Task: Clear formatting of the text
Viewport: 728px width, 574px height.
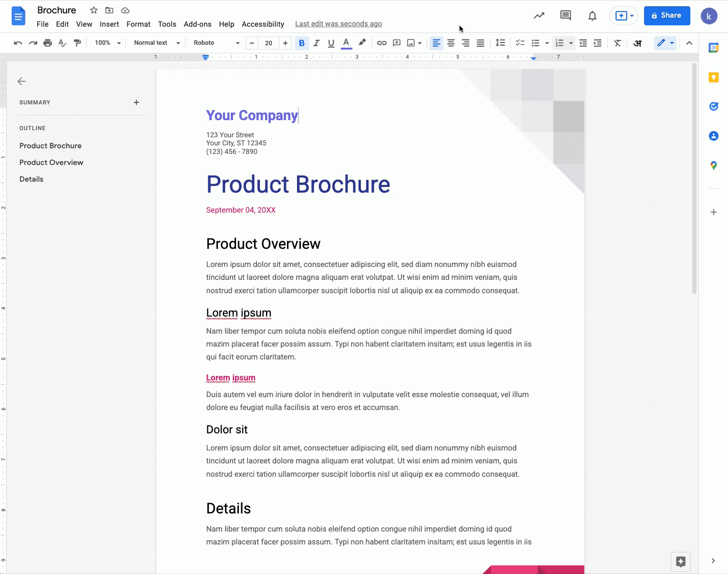Action: tap(617, 43)
